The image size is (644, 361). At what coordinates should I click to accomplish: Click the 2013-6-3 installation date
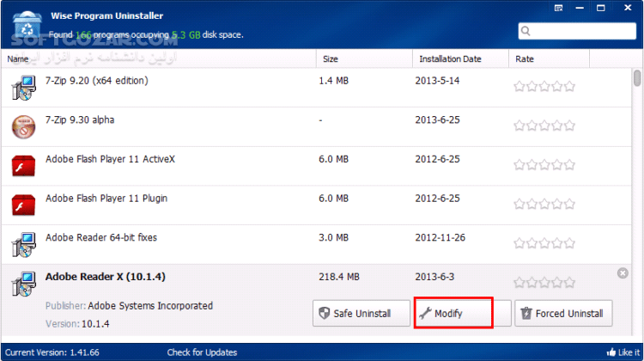coord(434,277)
